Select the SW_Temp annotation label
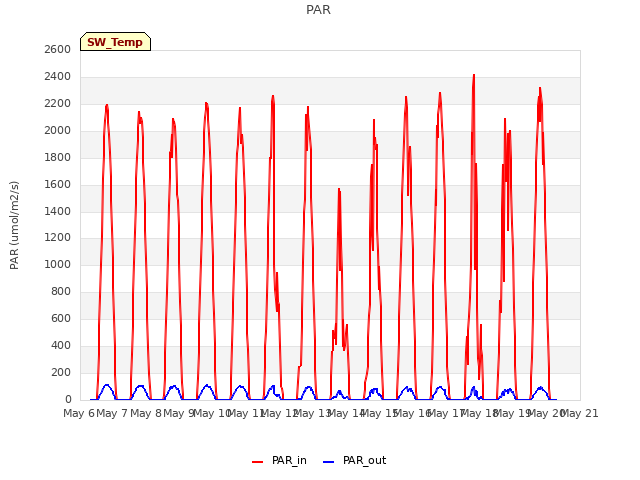640x480 pixels. tap(115, 42)
